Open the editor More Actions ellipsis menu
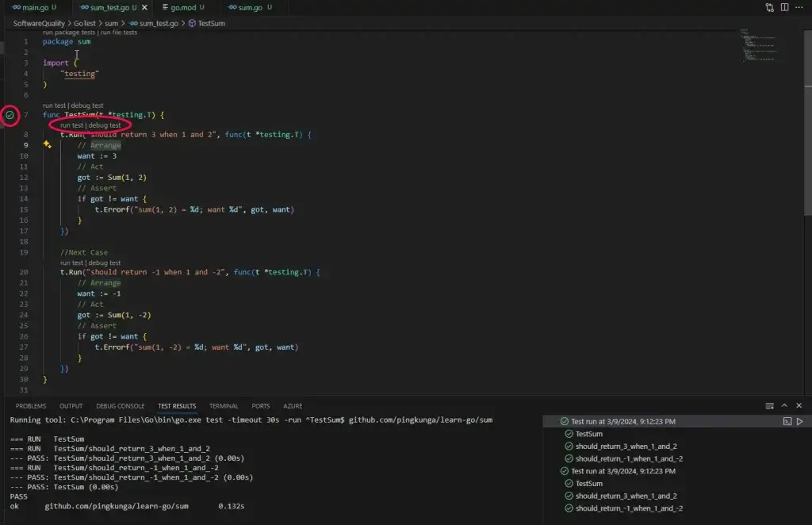 tap(799, 7)
